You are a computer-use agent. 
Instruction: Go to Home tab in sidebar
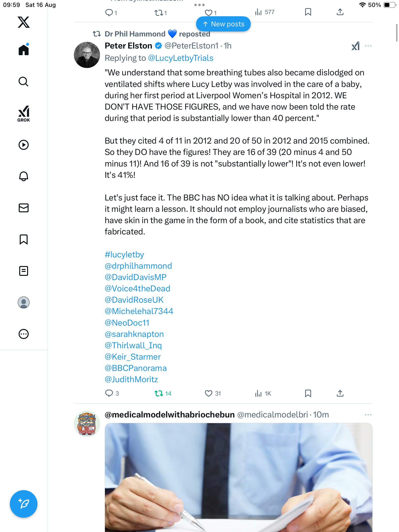coord(24,50)
